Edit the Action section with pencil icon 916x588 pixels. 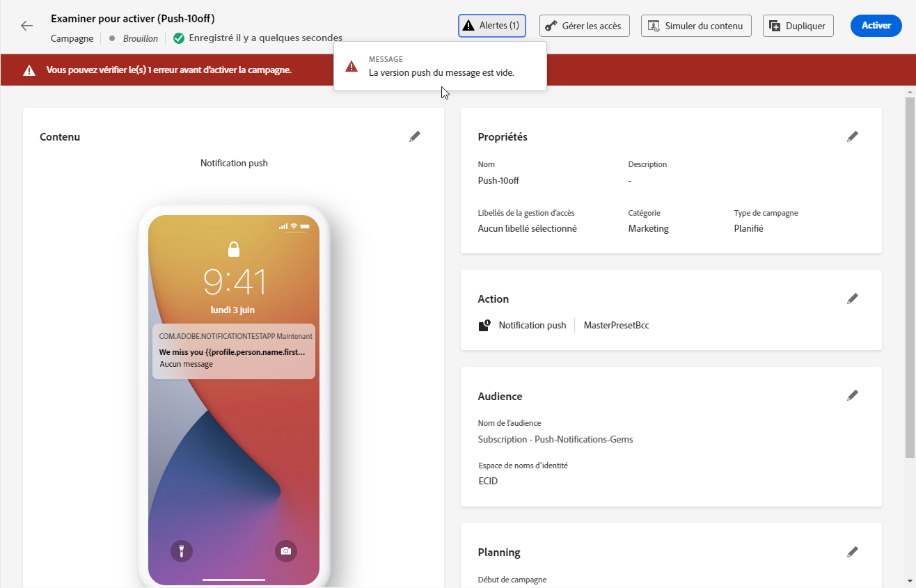click(853, 299)
